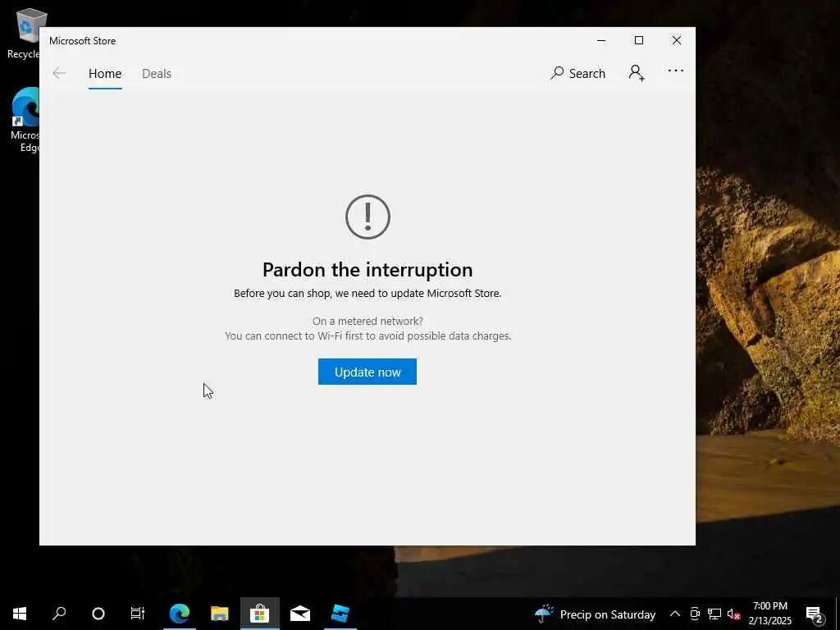Image resolution: width=840 pixels, height=630 pixels.
Task: Open Search in Microsoft Store
Action: [577, 73]
